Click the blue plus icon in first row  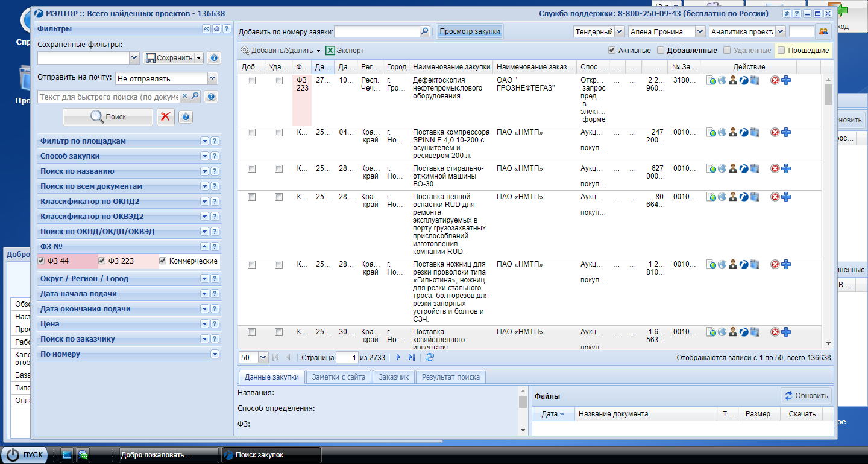[786, 81]
